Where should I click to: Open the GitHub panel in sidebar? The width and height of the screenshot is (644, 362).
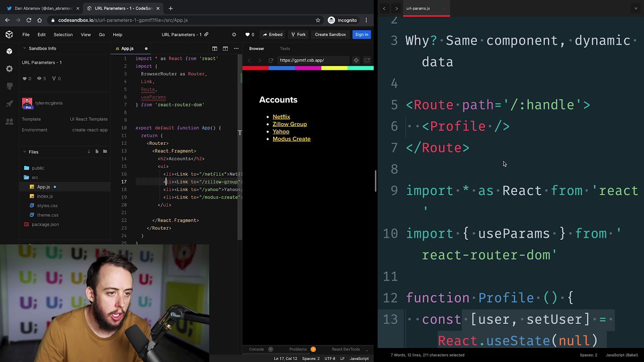click(x=9, y=86)
